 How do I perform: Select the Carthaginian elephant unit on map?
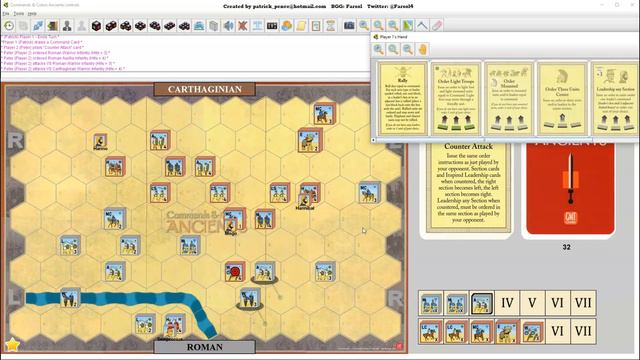[x=310, y=140]
